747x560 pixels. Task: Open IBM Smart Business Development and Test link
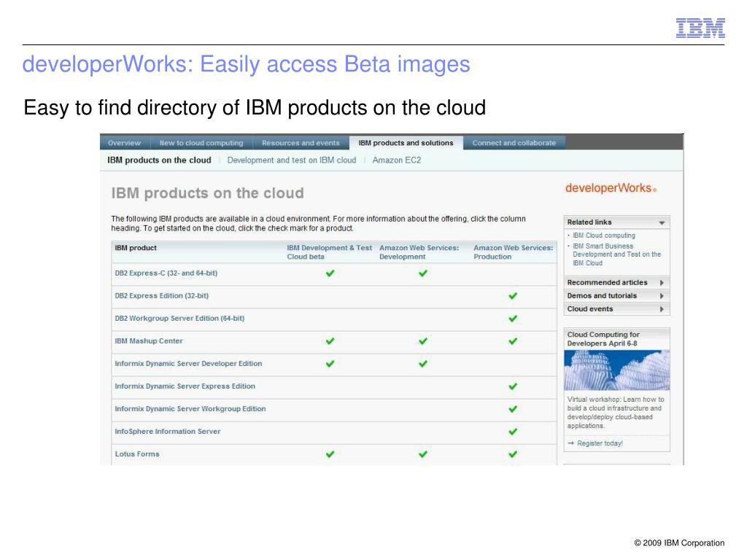click(x=616, y=254)
